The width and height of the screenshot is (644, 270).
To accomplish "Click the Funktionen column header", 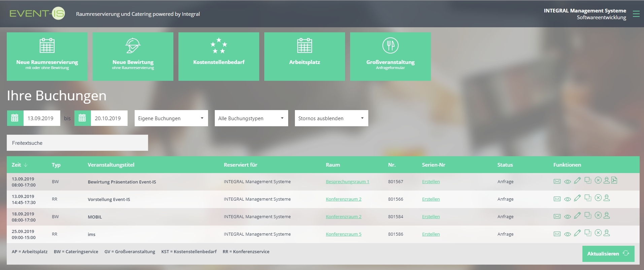I will tap(567, 165).
